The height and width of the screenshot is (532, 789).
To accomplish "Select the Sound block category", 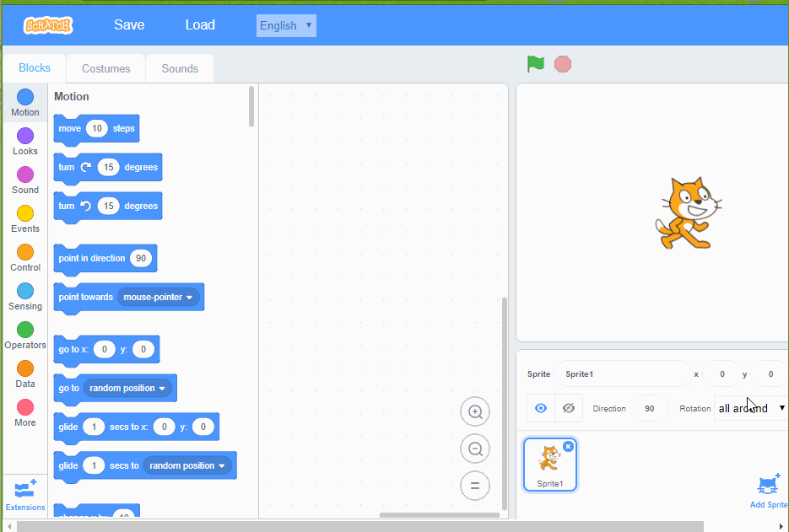I will 24,176.
